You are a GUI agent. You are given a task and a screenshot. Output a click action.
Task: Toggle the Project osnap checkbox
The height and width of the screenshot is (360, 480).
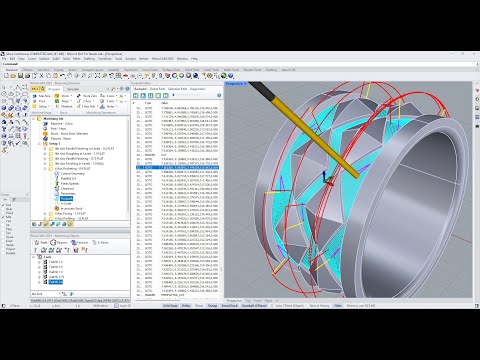pyautogui.click(x=3, y=249)
